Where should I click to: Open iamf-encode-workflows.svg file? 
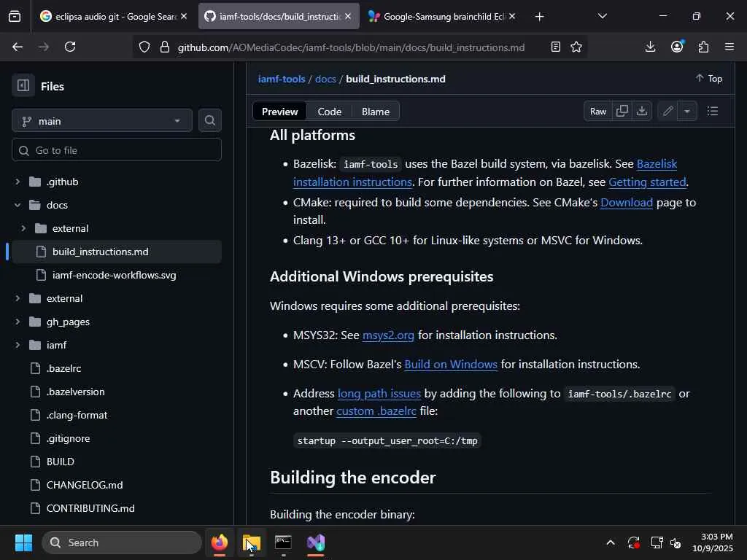[x=114, y=275]
